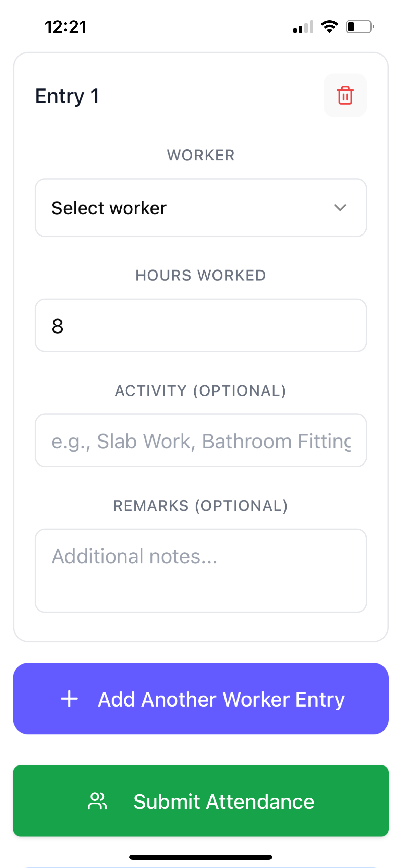The image size is (401, 868).
Task: Tap the ACTIVITY (OPTIONAL) label
Action: click(200, 391)
